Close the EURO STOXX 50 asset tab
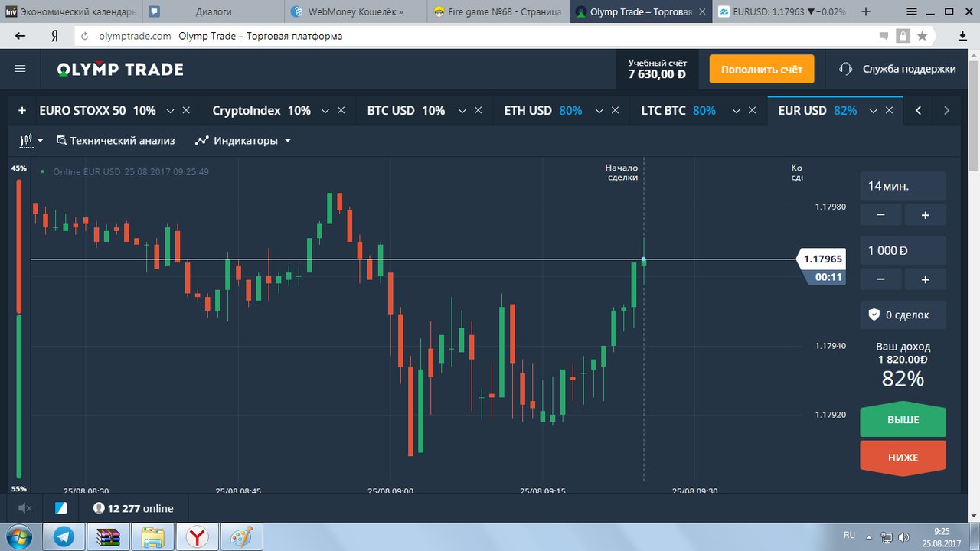980x551 pixels. point(186,110)
